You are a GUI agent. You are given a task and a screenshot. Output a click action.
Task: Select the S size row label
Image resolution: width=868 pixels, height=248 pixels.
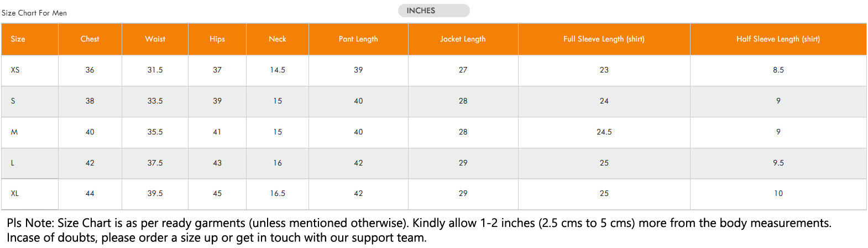13,101
